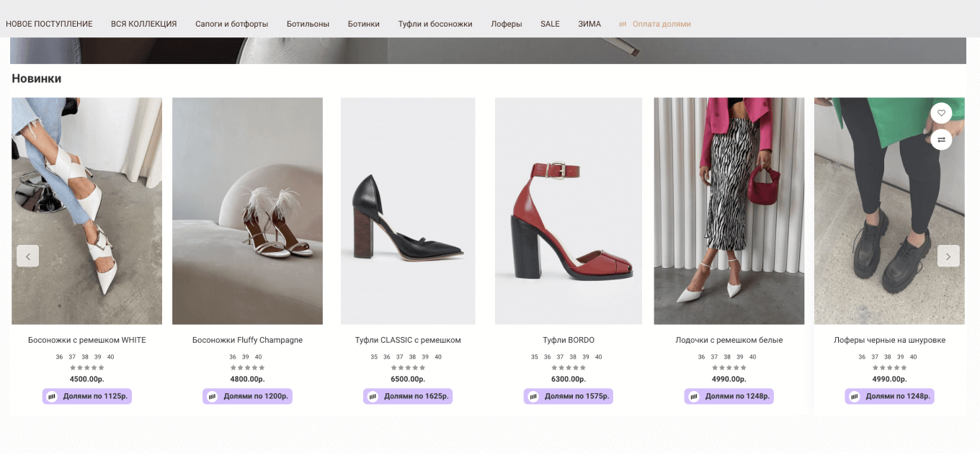Click Долями по 1575р. button
Viewport: 980px width, 453px height.
pos(569,396)
